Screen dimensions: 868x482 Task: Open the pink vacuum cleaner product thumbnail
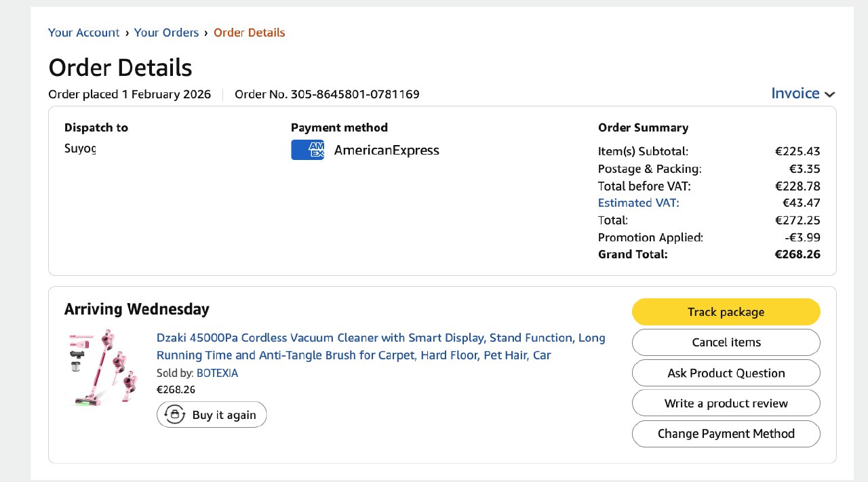[102, 368]
